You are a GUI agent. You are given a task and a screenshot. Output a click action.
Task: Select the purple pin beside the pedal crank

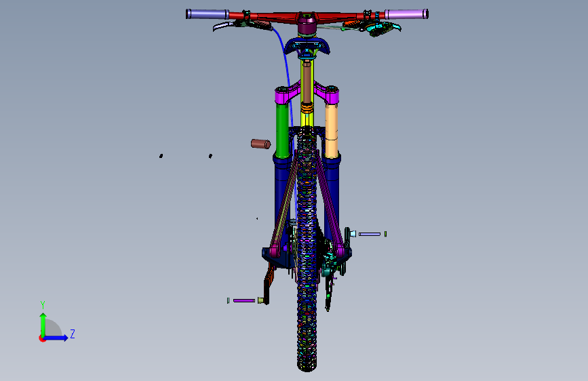click(243, 300)
